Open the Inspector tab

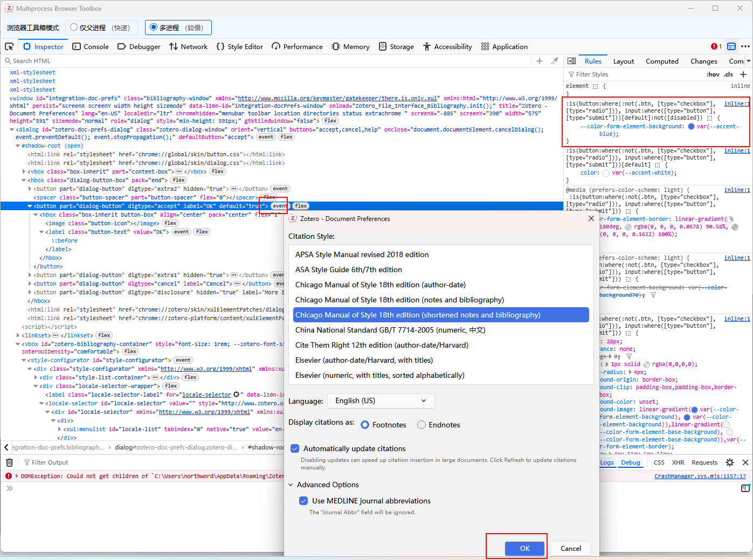point(43,47)
